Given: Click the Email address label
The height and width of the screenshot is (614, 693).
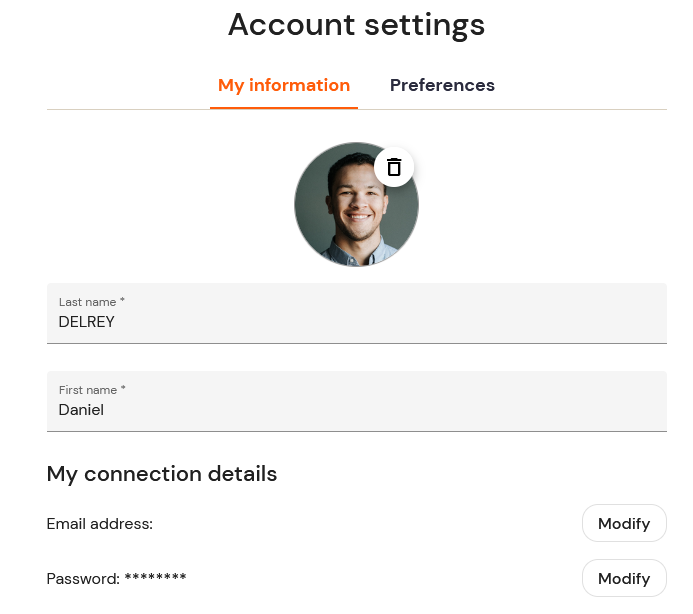Looking at the screenshot, I should [100, 524].
